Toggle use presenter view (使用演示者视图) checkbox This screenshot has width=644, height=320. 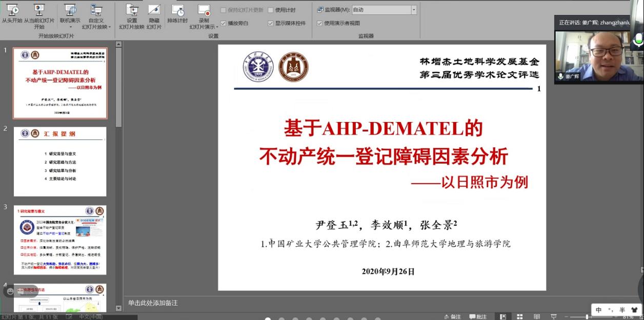pyautogui.click(x=320, y=23)
